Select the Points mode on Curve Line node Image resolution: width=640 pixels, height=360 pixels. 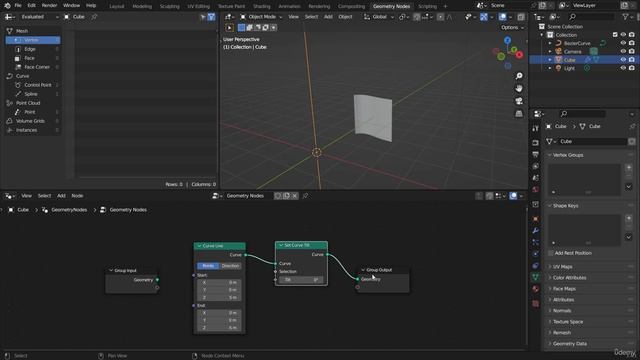(x=208, y=266)
